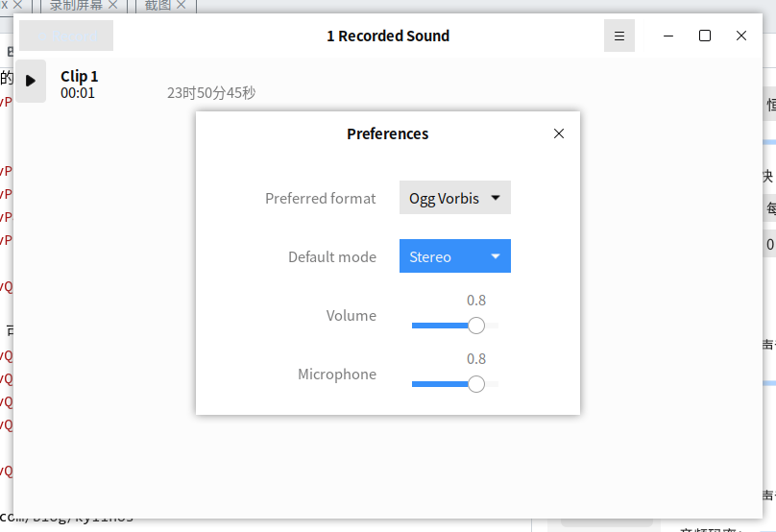Viewport: 776px width, 532px height.
Task: Select the Clip 1 recording name
Action: pyautogui.click(x=79, y=76)
